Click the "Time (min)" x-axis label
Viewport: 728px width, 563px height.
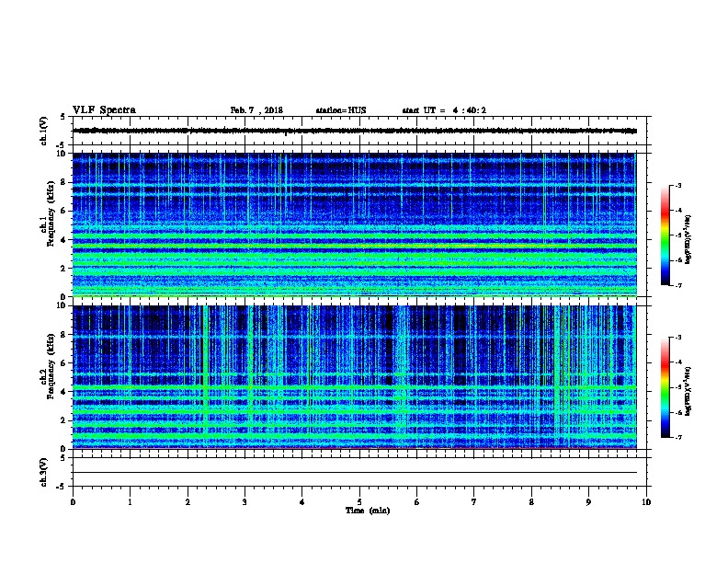coord(368,511)
